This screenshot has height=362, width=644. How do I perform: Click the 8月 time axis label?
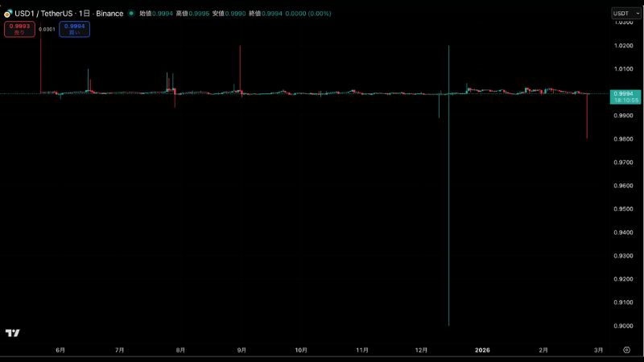180,350
